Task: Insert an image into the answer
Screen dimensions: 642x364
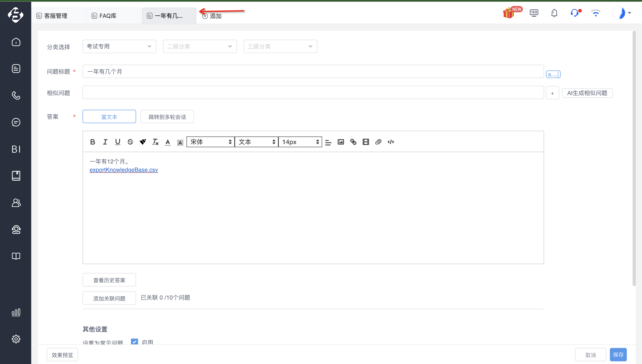Action: (x=341, y=142)
